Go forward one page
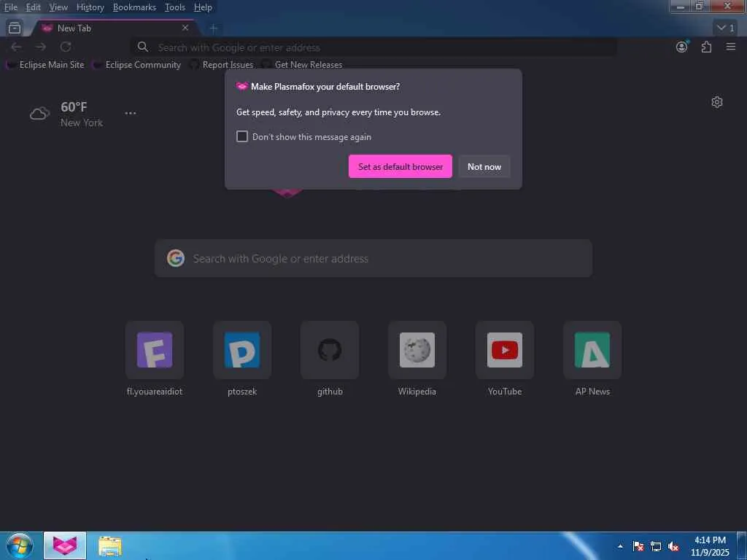This screenshot has width=747, height=560. click(41, 47)
